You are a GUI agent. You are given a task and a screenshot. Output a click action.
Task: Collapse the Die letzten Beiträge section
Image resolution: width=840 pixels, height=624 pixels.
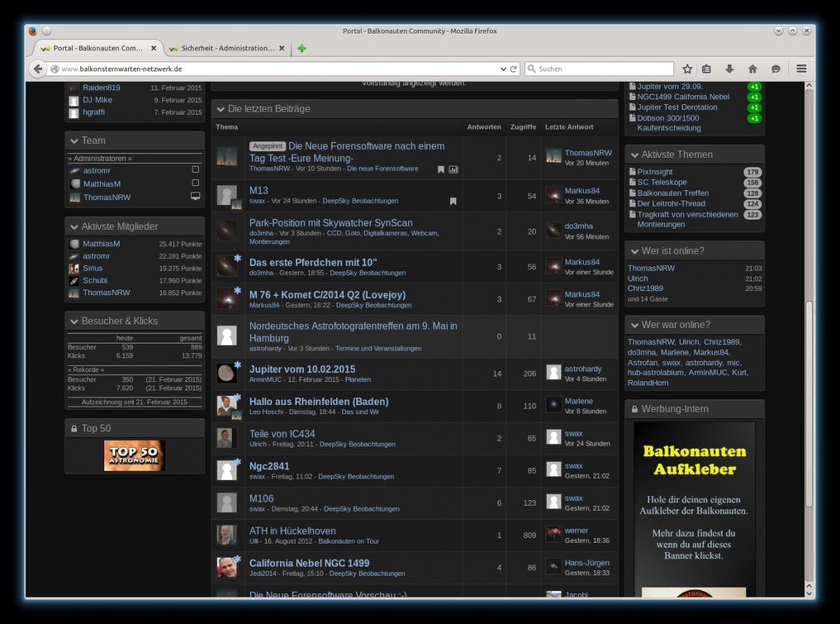(x=220, y=109)
